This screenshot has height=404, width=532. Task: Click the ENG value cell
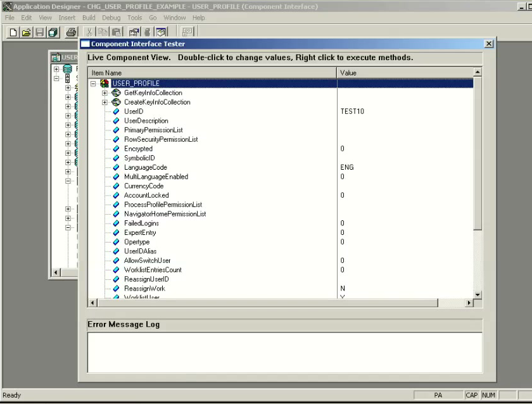coord(347,167)
